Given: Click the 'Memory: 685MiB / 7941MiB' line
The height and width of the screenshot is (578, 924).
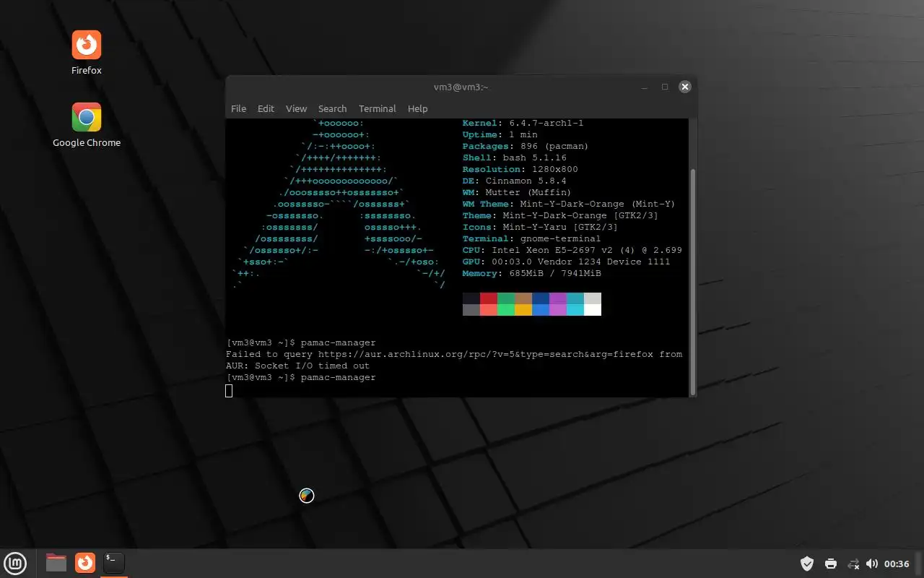Looking at the screenshot, I should point(531,273).
